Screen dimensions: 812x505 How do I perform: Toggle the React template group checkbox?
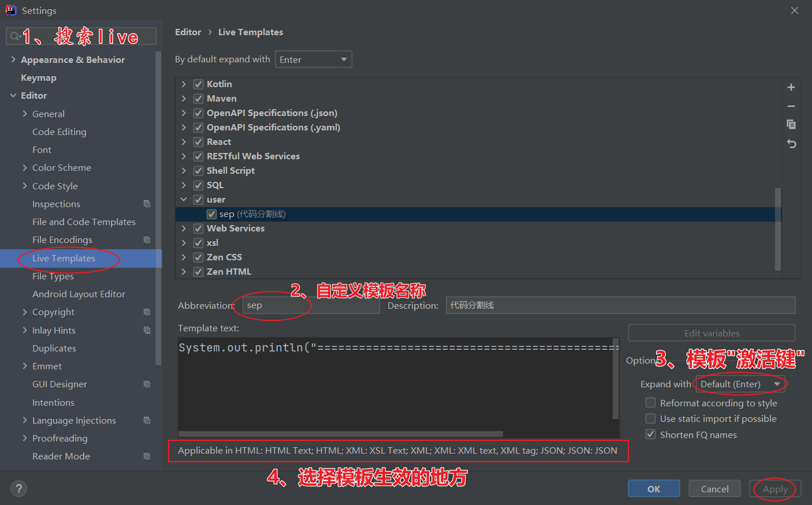pyautogui.click(x=198, y=142)
